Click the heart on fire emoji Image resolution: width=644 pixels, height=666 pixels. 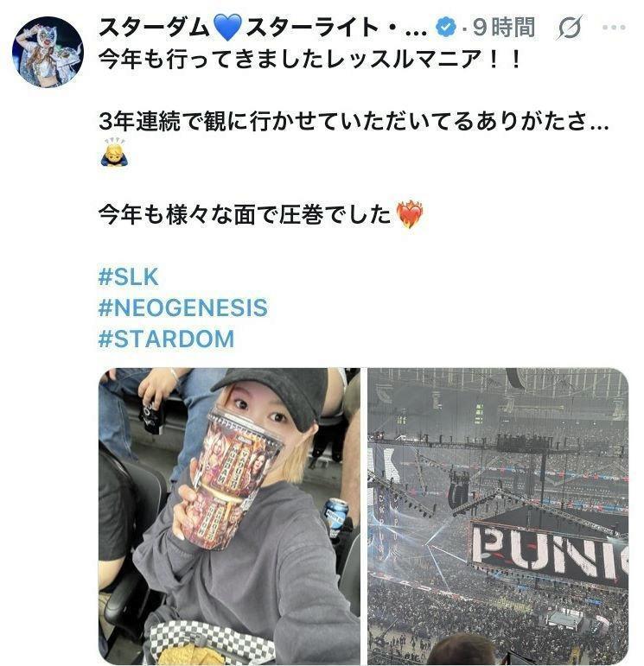click(x=410, y=215)
